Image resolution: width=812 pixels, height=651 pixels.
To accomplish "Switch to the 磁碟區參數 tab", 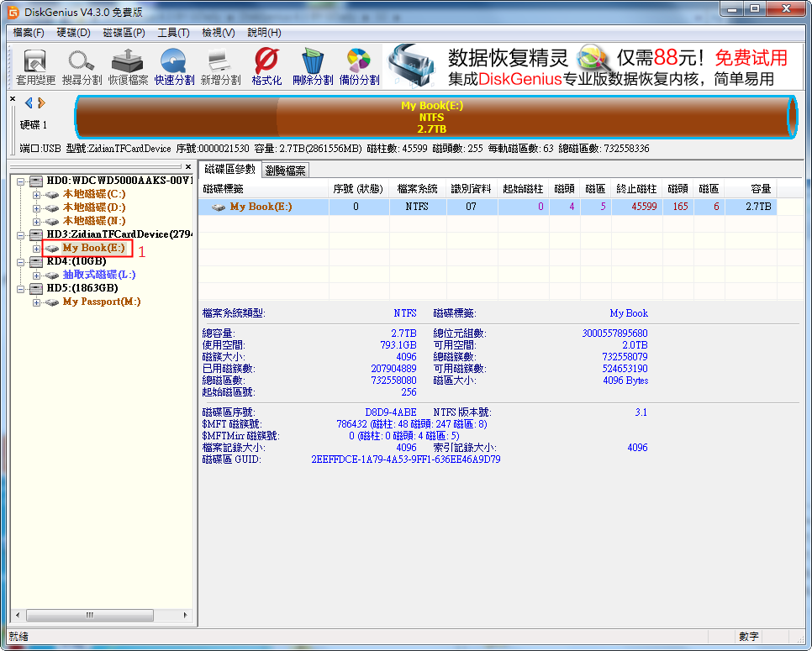I will 230,169.
